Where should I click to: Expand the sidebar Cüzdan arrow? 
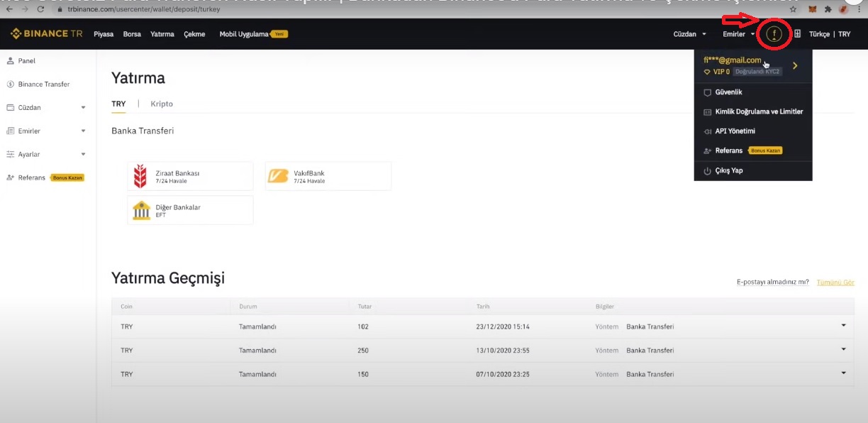tap(83, 108)
